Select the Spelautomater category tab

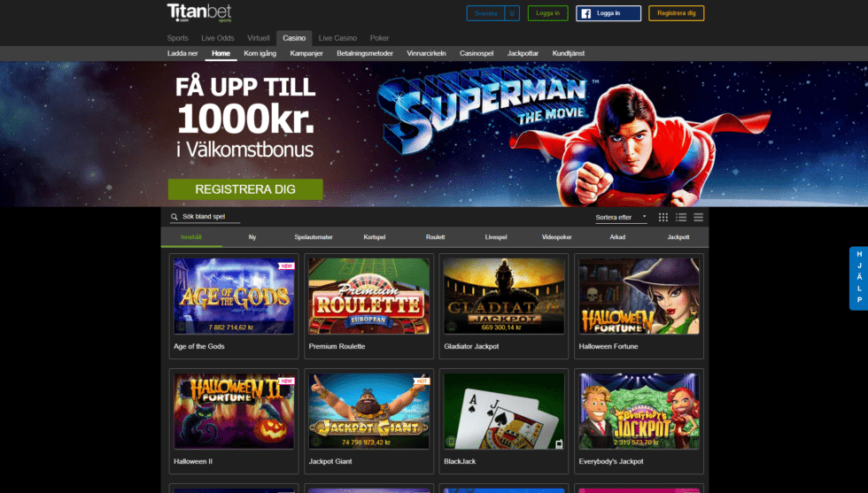pyautogui.click(x=314, y=237)
